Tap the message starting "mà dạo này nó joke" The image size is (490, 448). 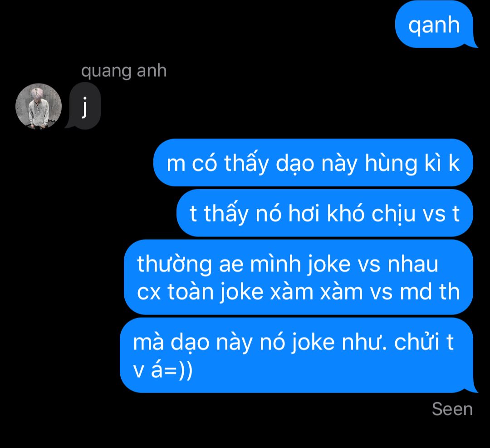click(x=299, y=355)
